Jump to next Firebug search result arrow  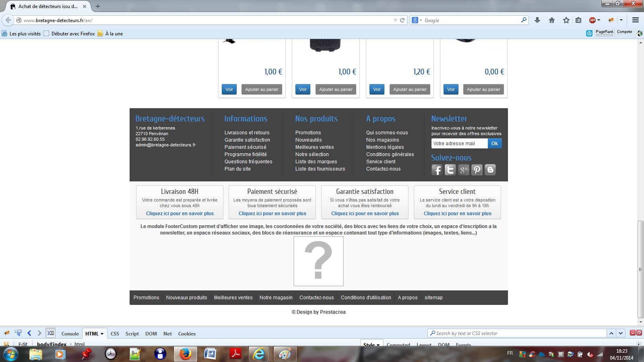click(621, 333)
